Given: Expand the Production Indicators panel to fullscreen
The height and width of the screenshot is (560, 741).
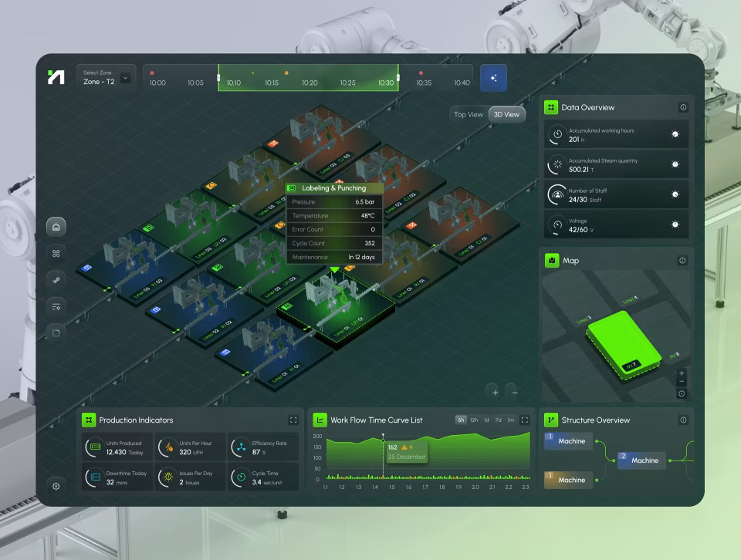Looking at the screenshot, I should pos(293,420).
